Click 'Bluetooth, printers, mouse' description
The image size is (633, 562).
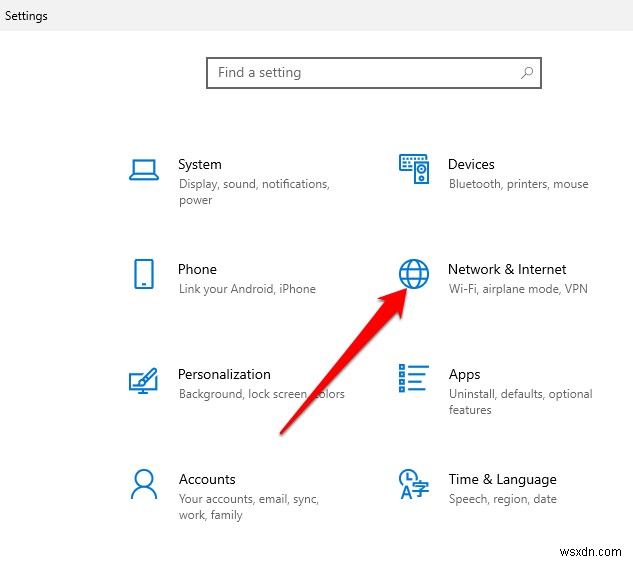tap(519, 184)
